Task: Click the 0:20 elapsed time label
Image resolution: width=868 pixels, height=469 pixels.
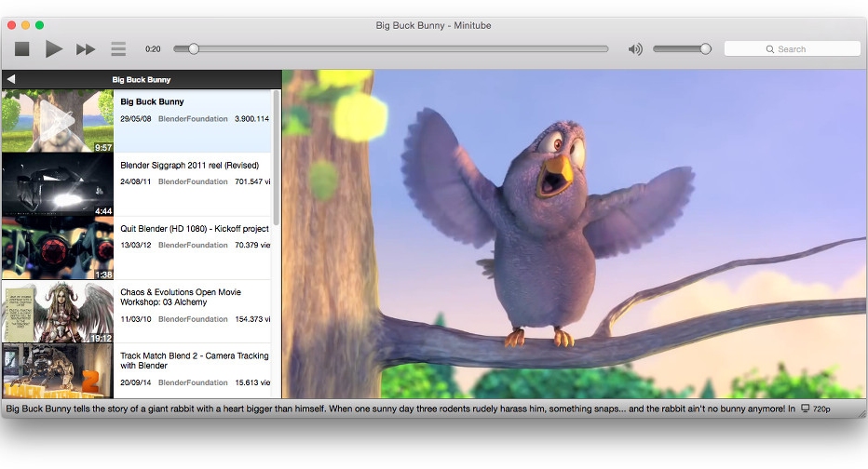Action: 153,49
